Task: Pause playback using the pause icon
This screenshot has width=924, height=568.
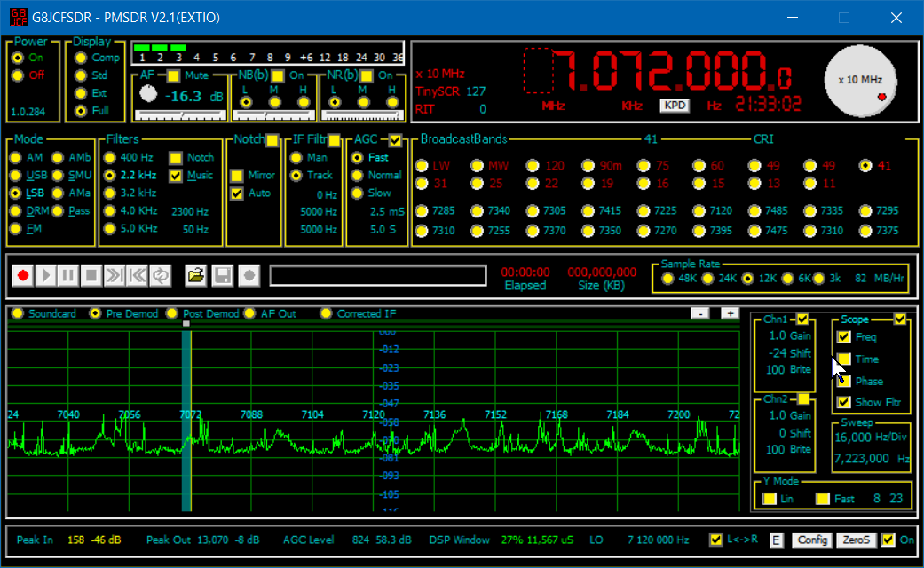Action: [67, 276]
